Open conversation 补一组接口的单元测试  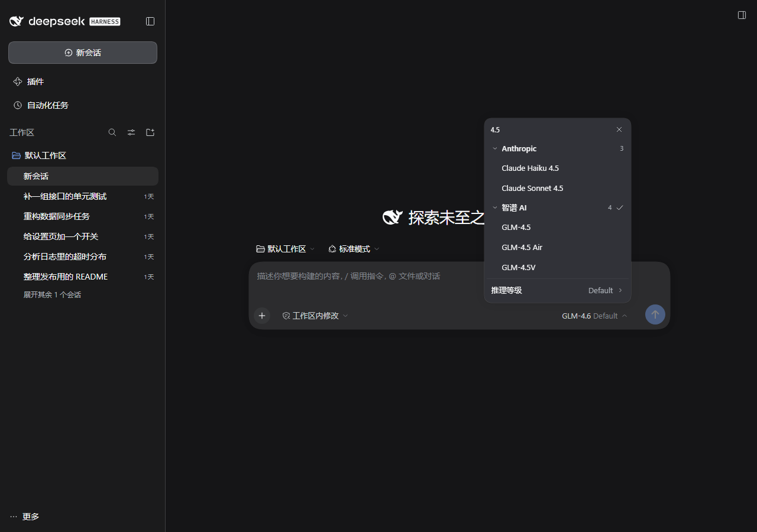(x=83, y=196)
